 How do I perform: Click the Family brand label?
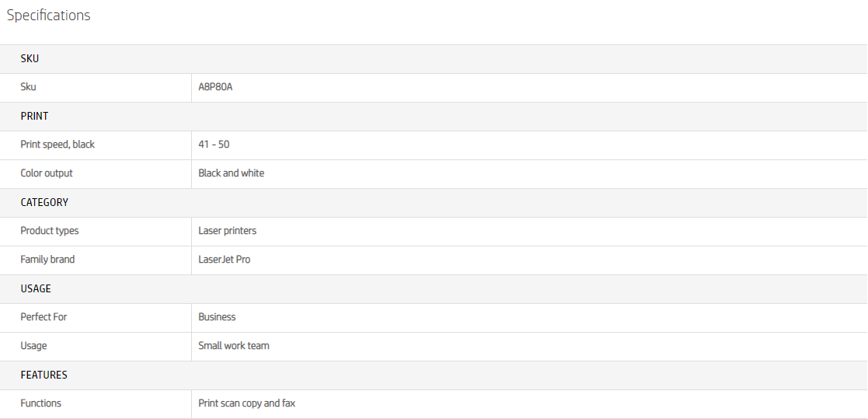47,260
